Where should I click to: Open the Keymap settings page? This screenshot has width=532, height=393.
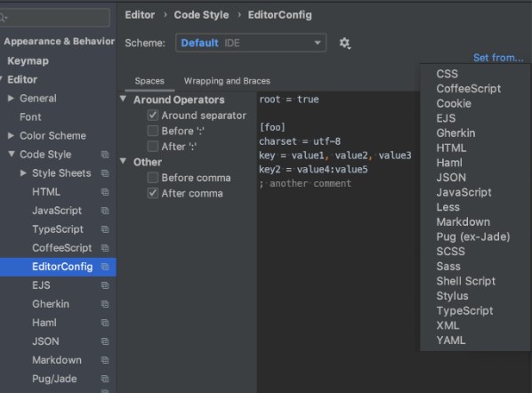pyautogui.click(x=28, y=61)
